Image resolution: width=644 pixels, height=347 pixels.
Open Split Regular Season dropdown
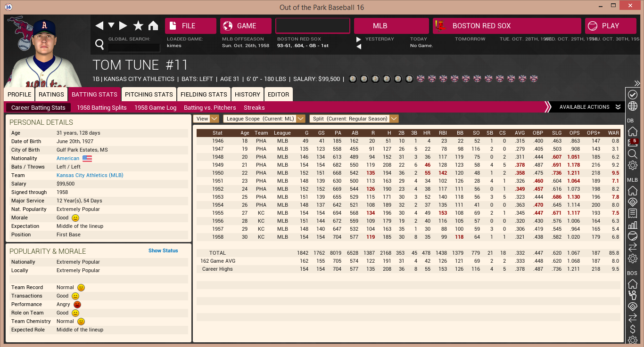pyautogui.click(x=354, y=119)
